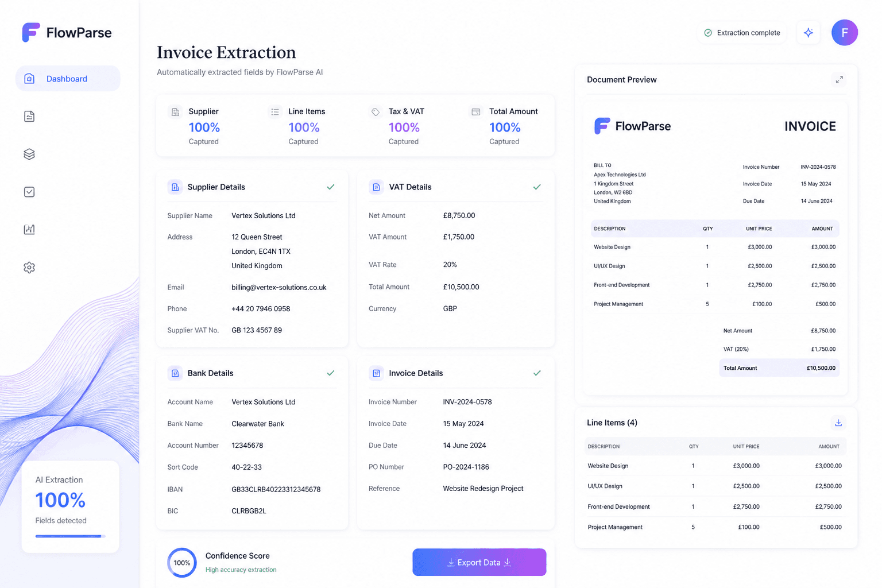882x588 pixels.
Task: Click the Invoice Details verified checkmark
Action: pyautogui.click(x=537, y=373)
